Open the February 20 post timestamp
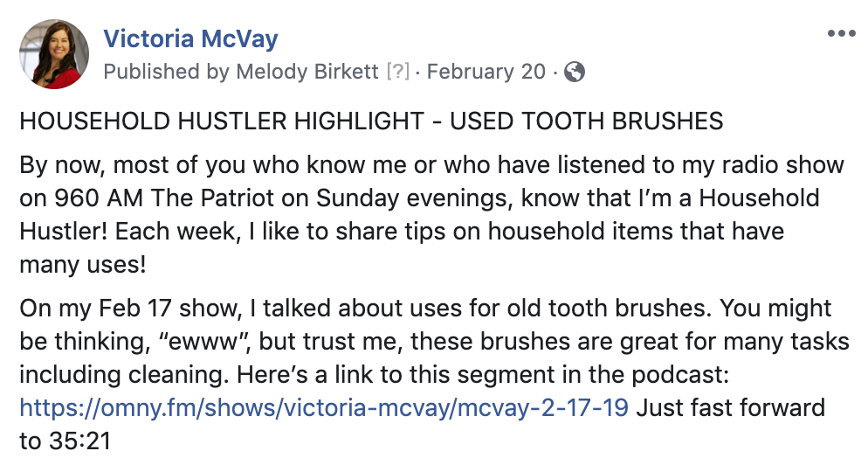The height and width of the screenshot is (465, 868). tap(486, 72)
